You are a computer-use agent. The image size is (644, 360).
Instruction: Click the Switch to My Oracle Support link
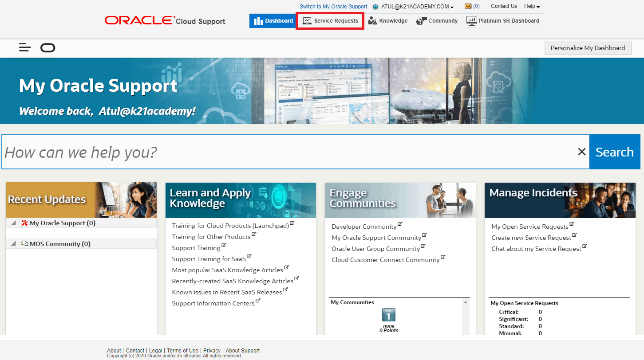pos(333,6)
